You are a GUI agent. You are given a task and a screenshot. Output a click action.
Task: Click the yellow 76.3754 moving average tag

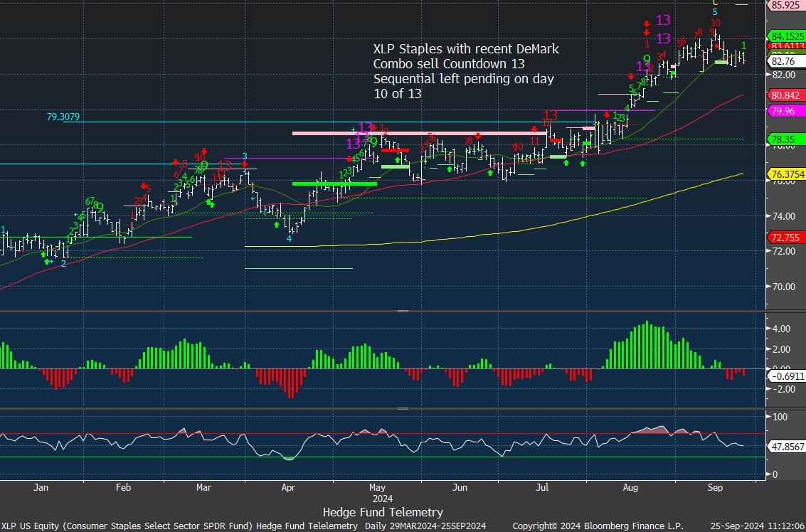pos(786,174)
